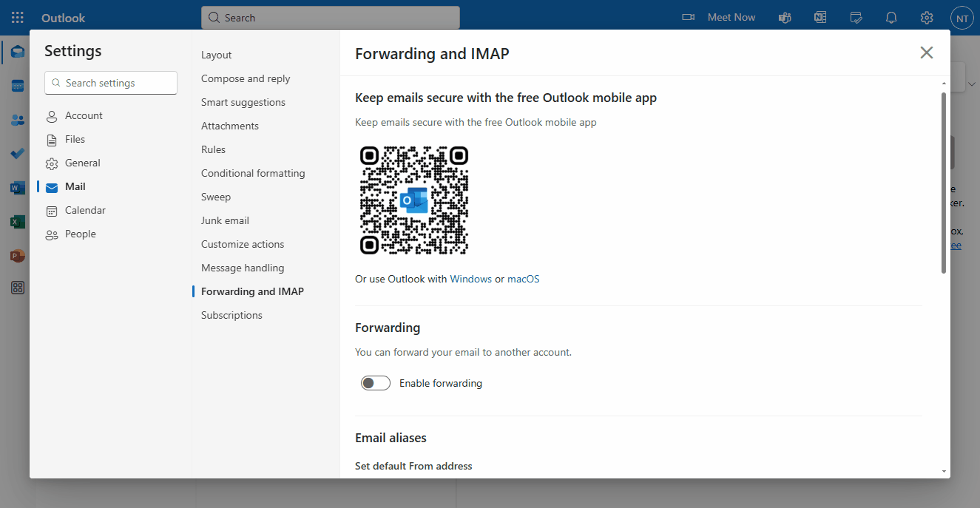Click the Outlook app QR code image

click(x=414, y=200)
